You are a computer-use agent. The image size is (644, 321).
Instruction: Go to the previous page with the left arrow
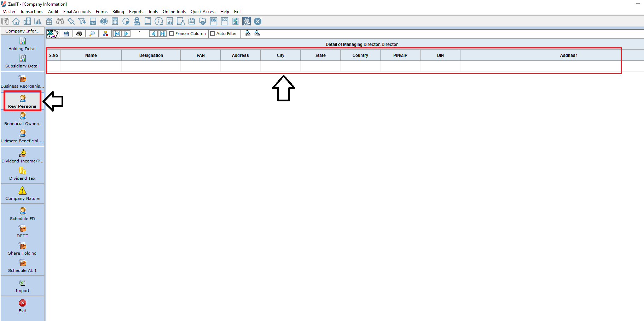point(153,34)
